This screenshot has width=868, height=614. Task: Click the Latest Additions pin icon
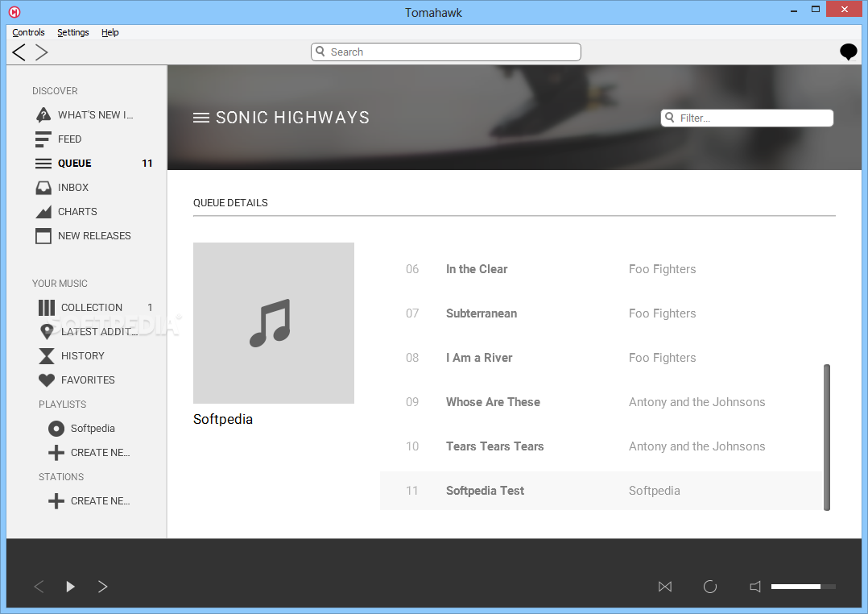click(x=47, y=331)
